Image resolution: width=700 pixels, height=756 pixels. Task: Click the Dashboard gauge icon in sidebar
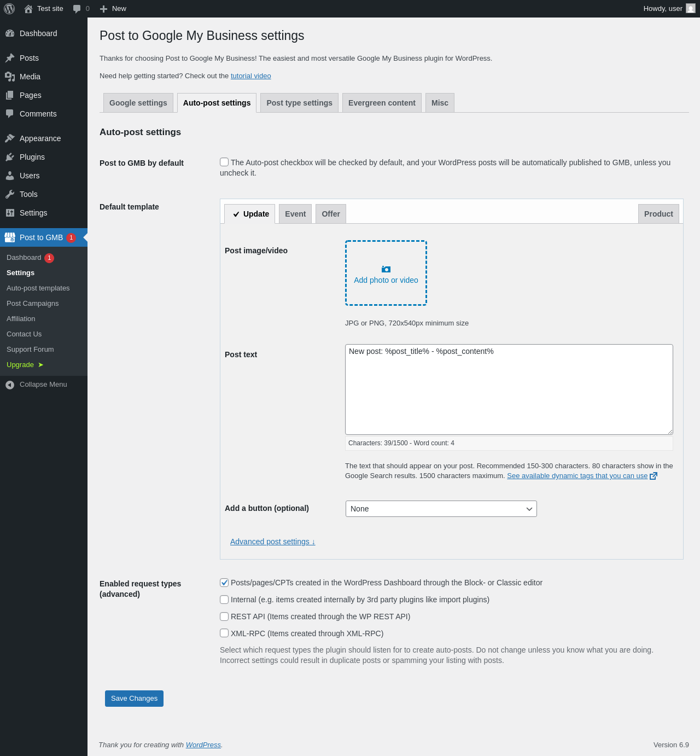(10, 33)
